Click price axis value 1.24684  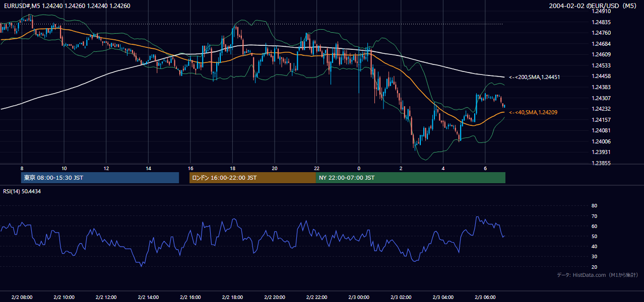601,44
